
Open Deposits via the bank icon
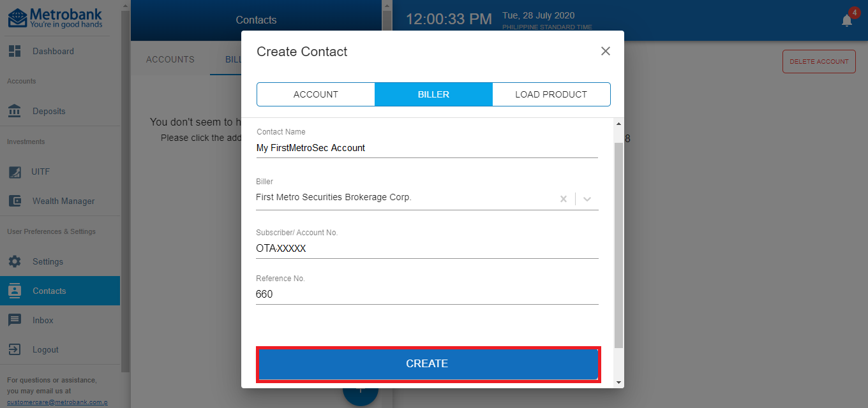tap(15, 111)
